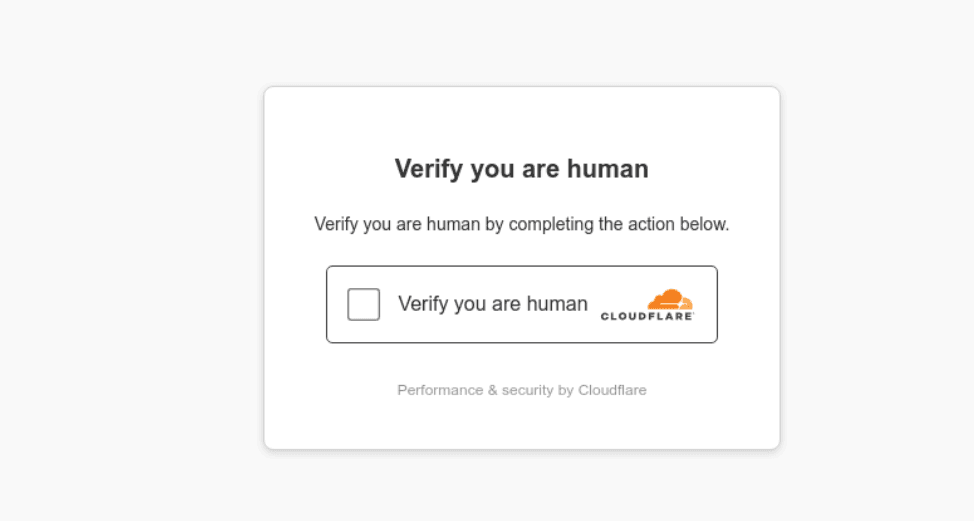Click the bold "Verify you are human" heading
974x521 pixels.
click(x=521, y=169)
